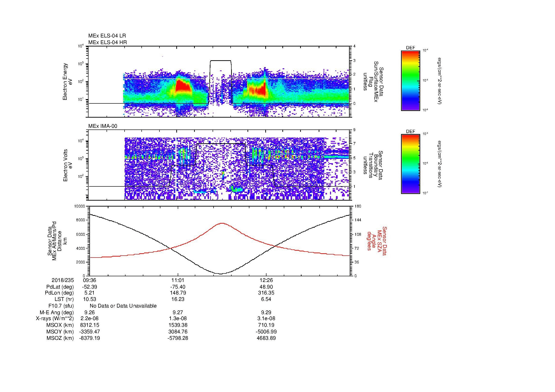Image resolution: width=555 pixels, height=392 pixels.
Task: Click the '10000' tick on altitude axis
Action: pyautogui.click(x=80, y=206)
